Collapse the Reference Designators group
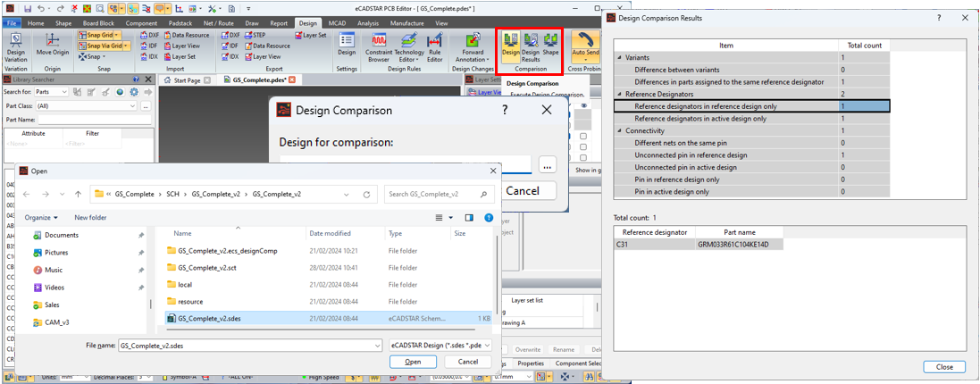This screenshot has height=384, width=980. tap(620, 94)
